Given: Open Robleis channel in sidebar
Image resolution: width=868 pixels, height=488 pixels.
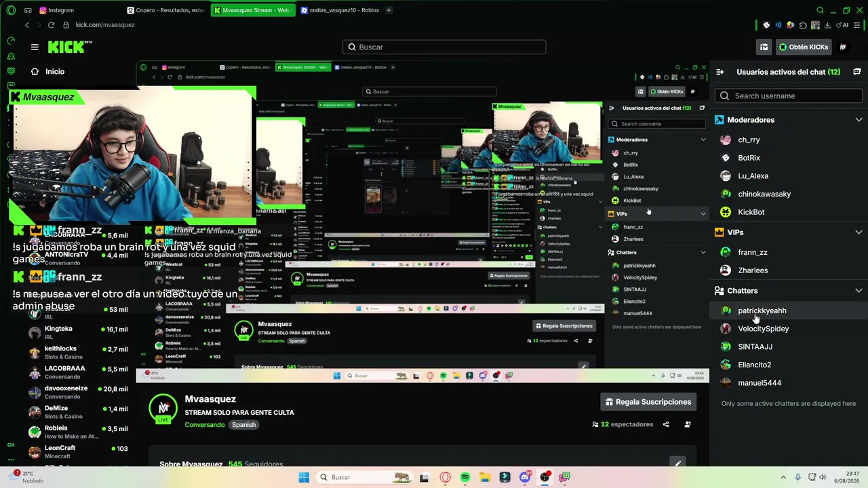Looking at the screenshot, I should [x=77, y=432].
